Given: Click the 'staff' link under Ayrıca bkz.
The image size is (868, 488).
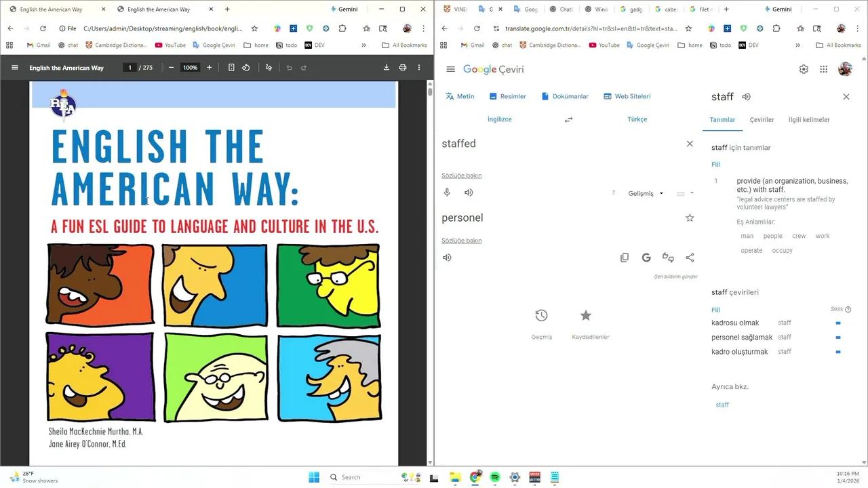Looking at the screenshot, I should pos(722,405).
